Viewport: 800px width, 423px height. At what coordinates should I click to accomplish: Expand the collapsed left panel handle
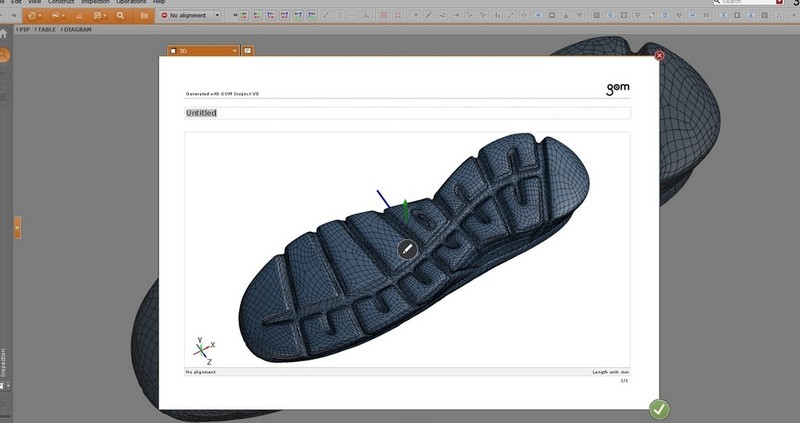pyautogui.click(x=17, y=228)
